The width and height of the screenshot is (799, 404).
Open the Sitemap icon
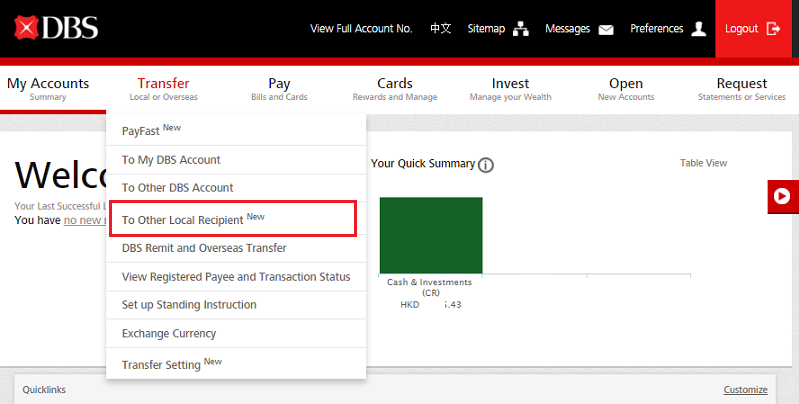pos(520,29)
